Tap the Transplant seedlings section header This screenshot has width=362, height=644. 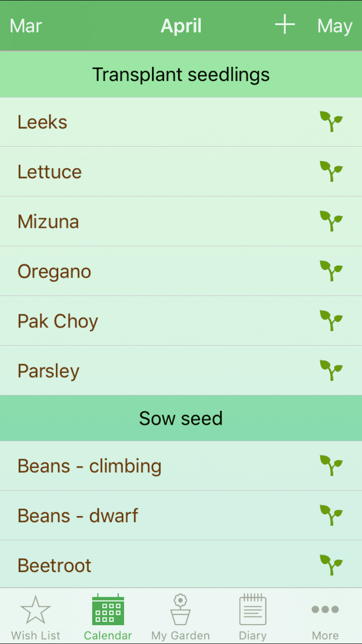click(x=181, y=74)
